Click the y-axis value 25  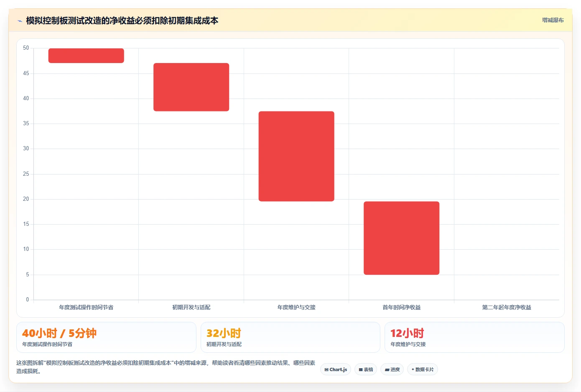[26, 174]
